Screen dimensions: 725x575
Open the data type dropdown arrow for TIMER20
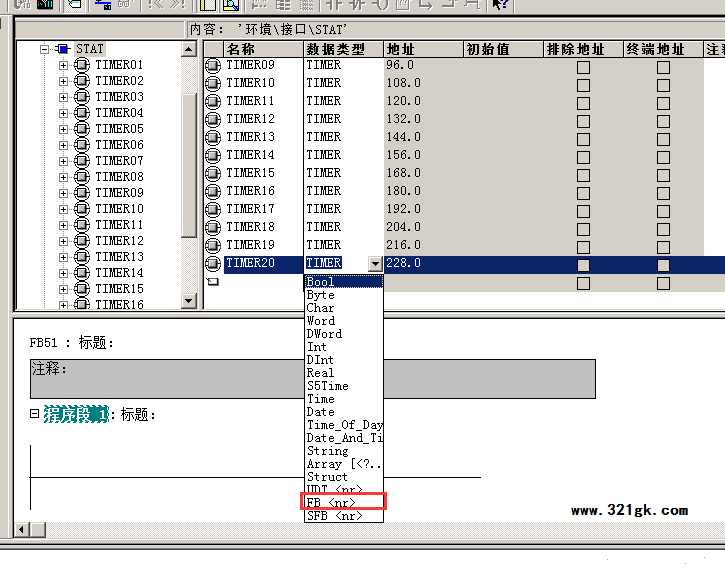click(x=375, y=265)
